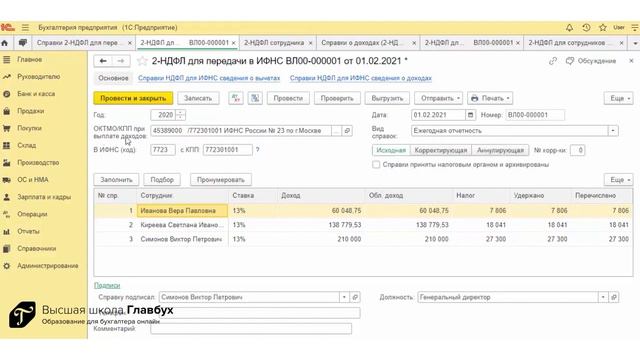Select Исходная certificate type

[391, 150]
